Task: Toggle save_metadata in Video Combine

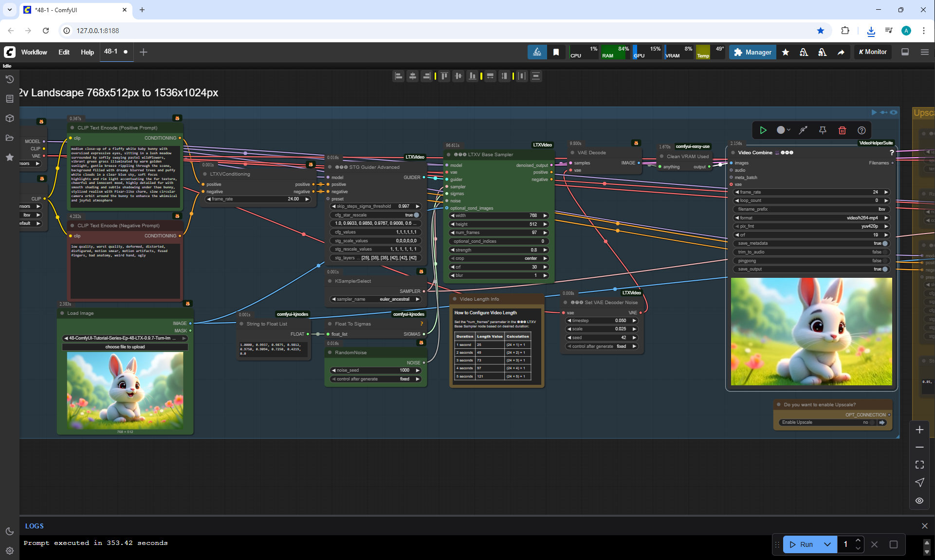Action: pyautogui.click(x=885, y=243)
